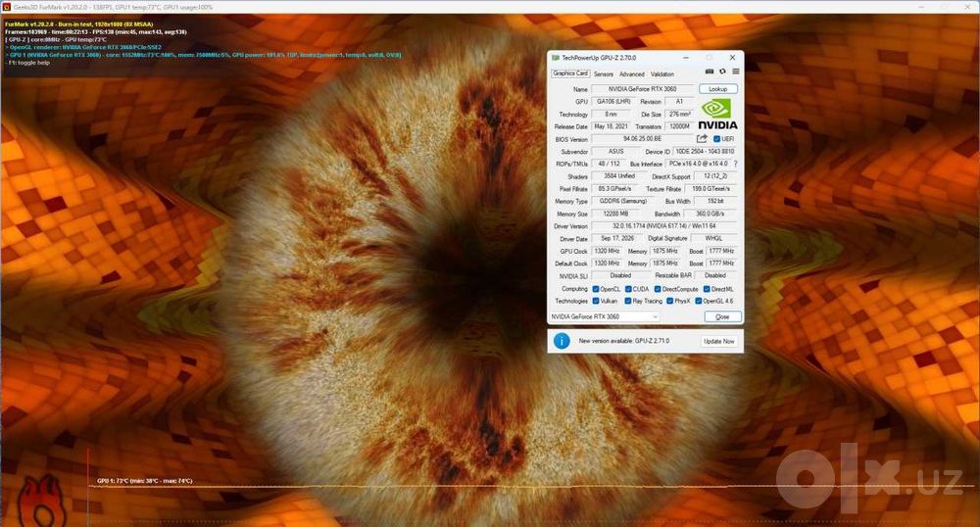980x527 pixels.
Task: Click the New version available GPU-Z 2.71.0 text
Action: pyautogui.click(x=623, y=341)
